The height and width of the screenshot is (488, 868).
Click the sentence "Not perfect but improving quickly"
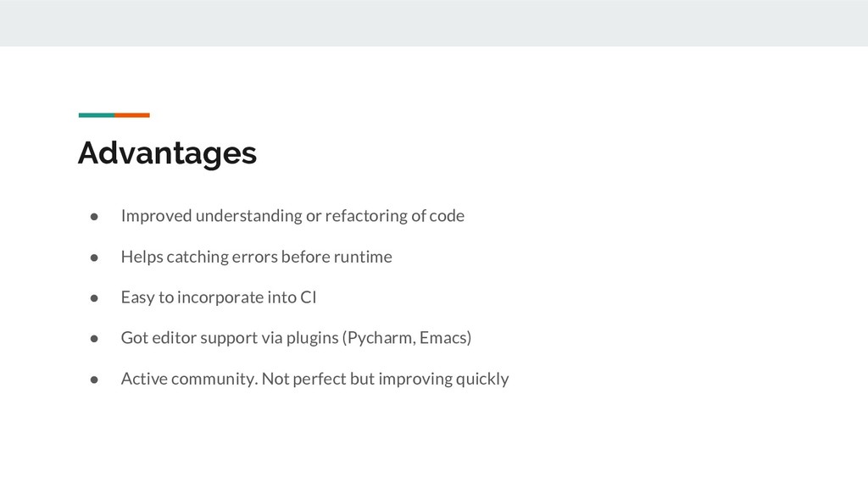(386, 379)
